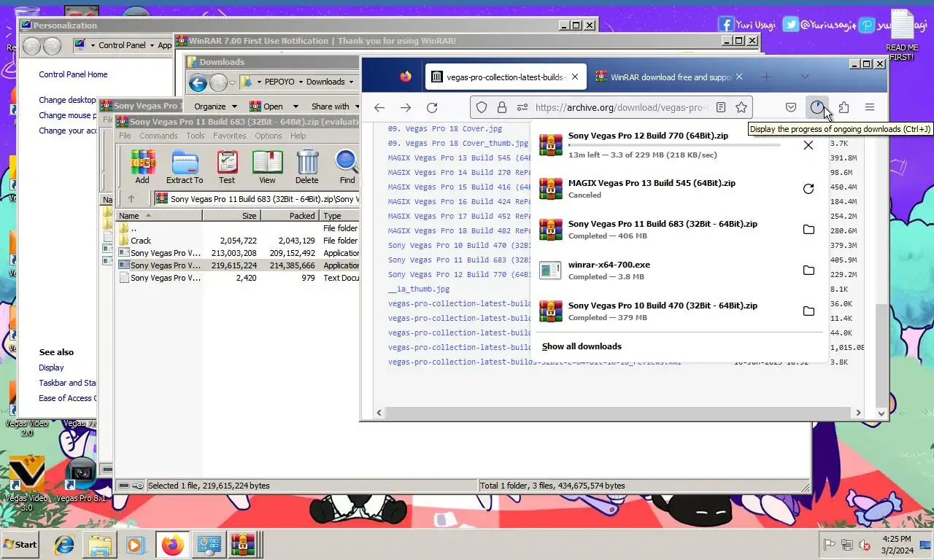Viewport: 934px width, 560px height.
Task: Show Vegas Pro 10 zip in folder
Action: click(x=808, y=311)
